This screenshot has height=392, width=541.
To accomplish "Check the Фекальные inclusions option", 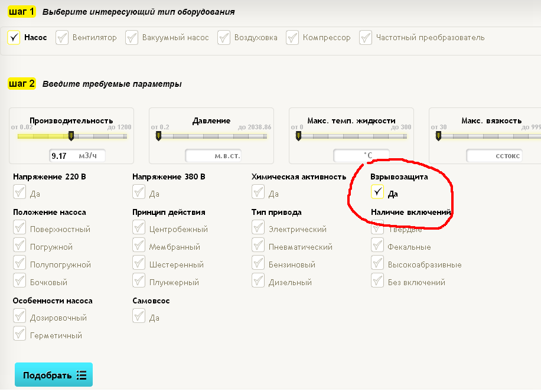I will click(x=377, y=246).
